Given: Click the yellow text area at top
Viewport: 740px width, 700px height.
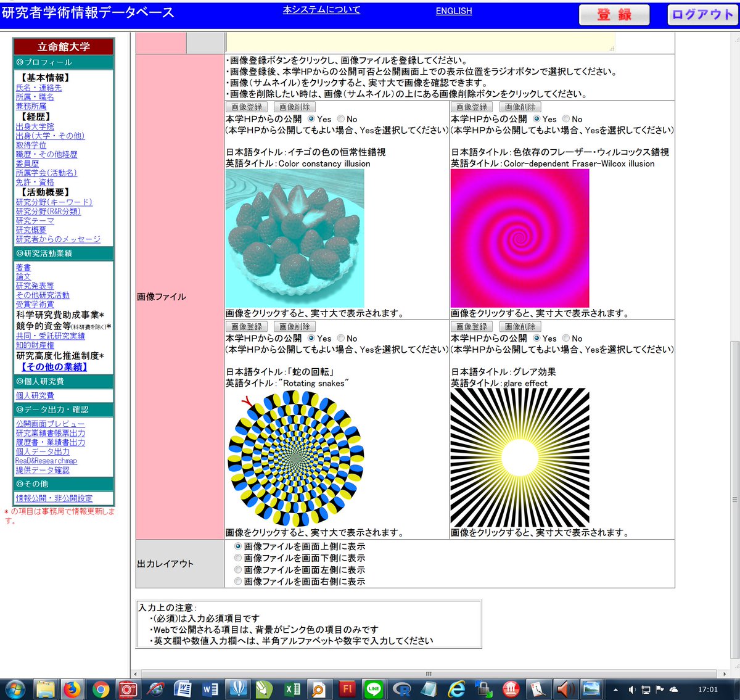Looking at the screenshot, I should 421,42.
